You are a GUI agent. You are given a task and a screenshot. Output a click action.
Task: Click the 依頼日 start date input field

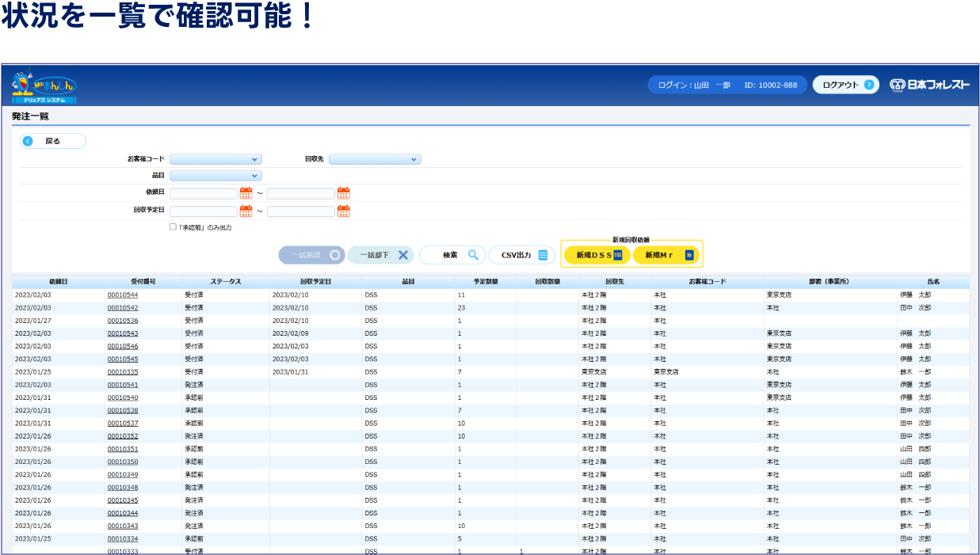[203, 193]
